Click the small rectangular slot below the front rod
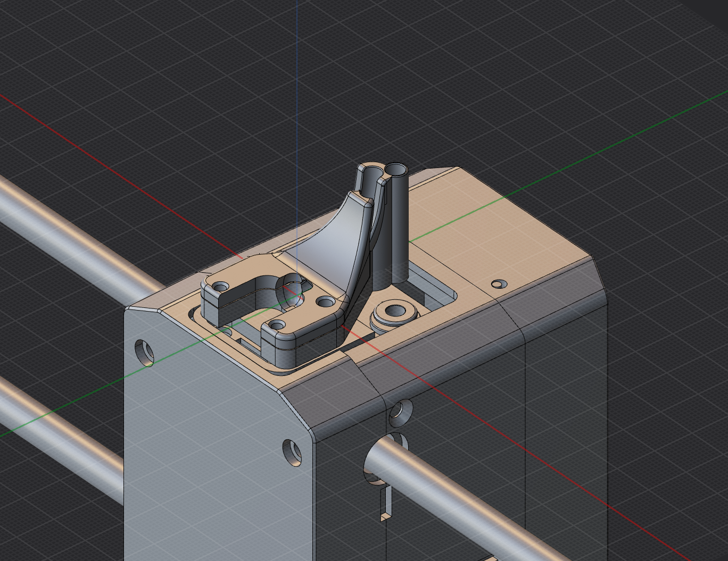The width and height of the screenshot is (728, 561). click(385, 503)
